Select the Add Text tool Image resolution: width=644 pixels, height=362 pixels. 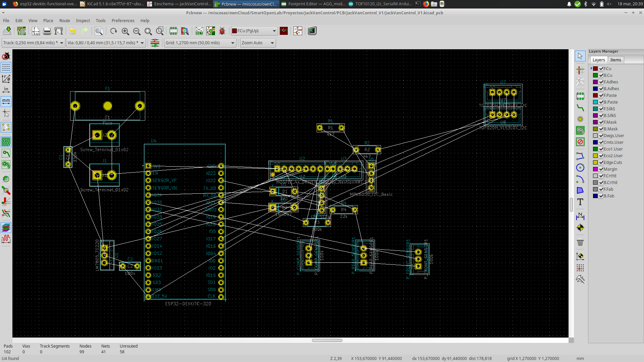tap(580, 202)
